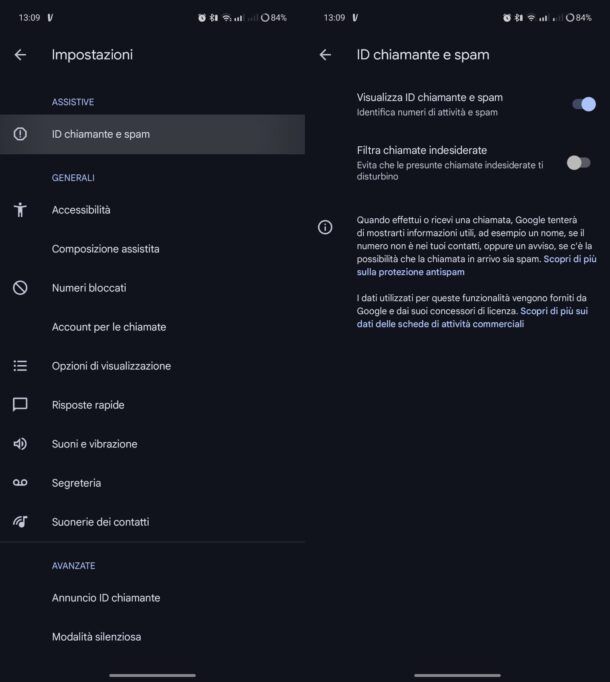This screenshot has width=610, height=682.
Task: Enable Filtra chiamate indesiderate switch
Action: 579,163
